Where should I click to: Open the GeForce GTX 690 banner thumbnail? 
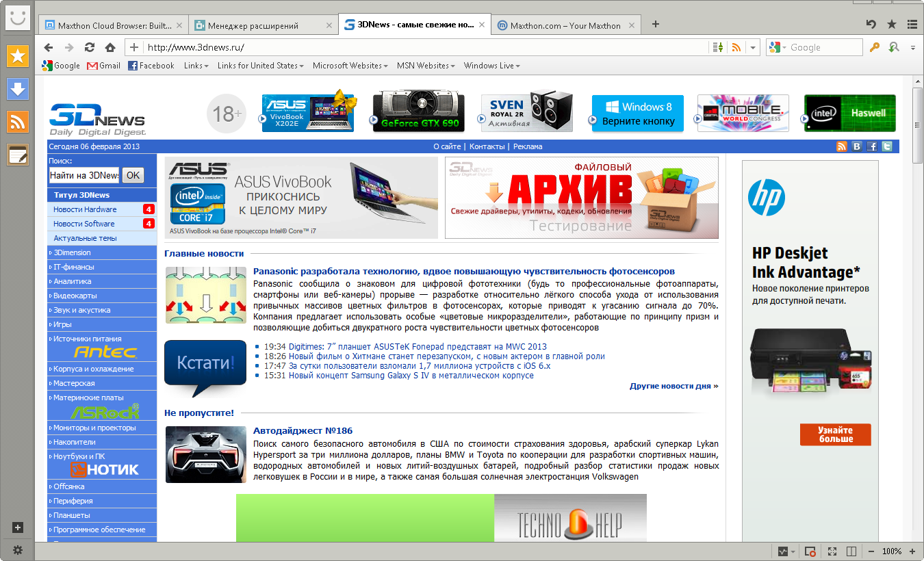[x=419, y=113]
